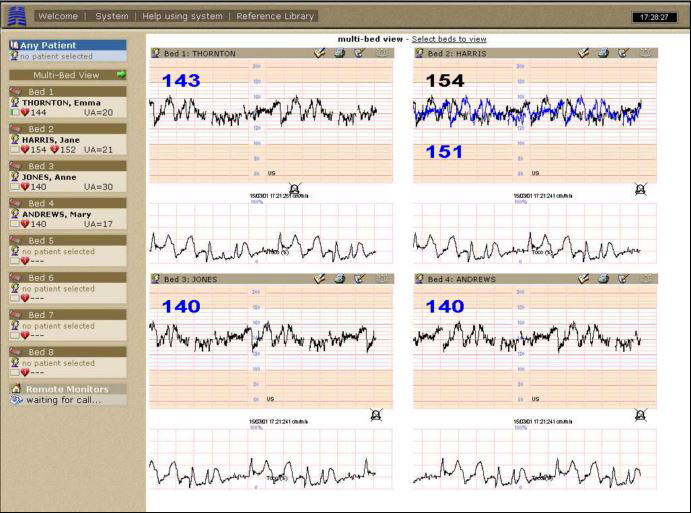
Task: Click the application logo in top-left corner
Action: coord(14,17)
